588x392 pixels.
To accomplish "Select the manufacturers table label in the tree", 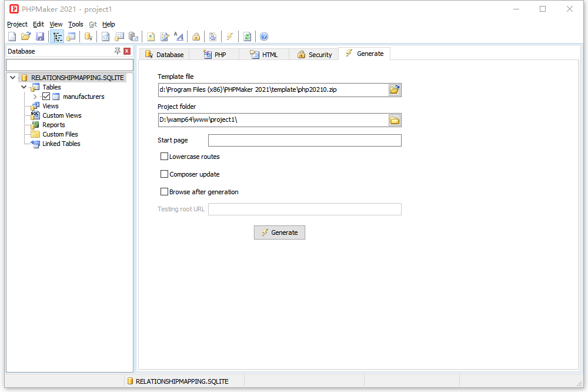I will pyautogui.click(x=83, y=97).
